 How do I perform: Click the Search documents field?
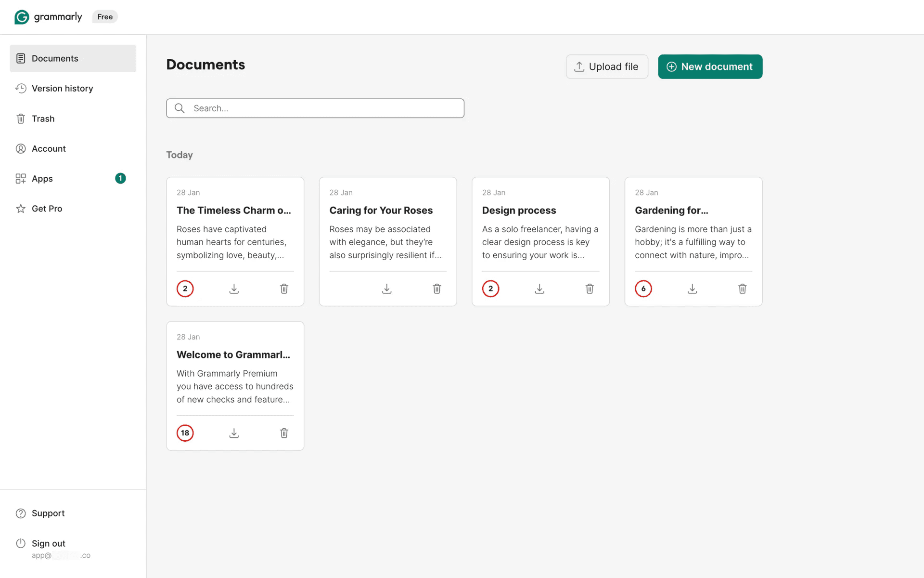click(322, 108)
